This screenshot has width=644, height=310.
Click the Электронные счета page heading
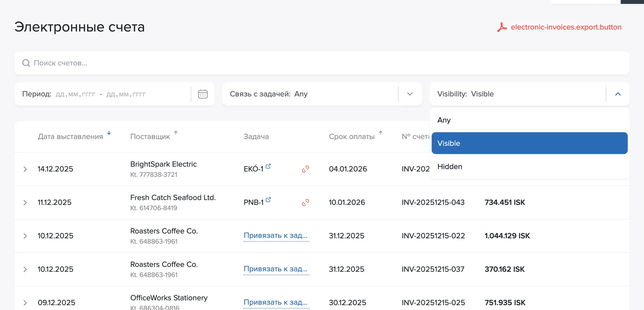(x=80, y=27)
